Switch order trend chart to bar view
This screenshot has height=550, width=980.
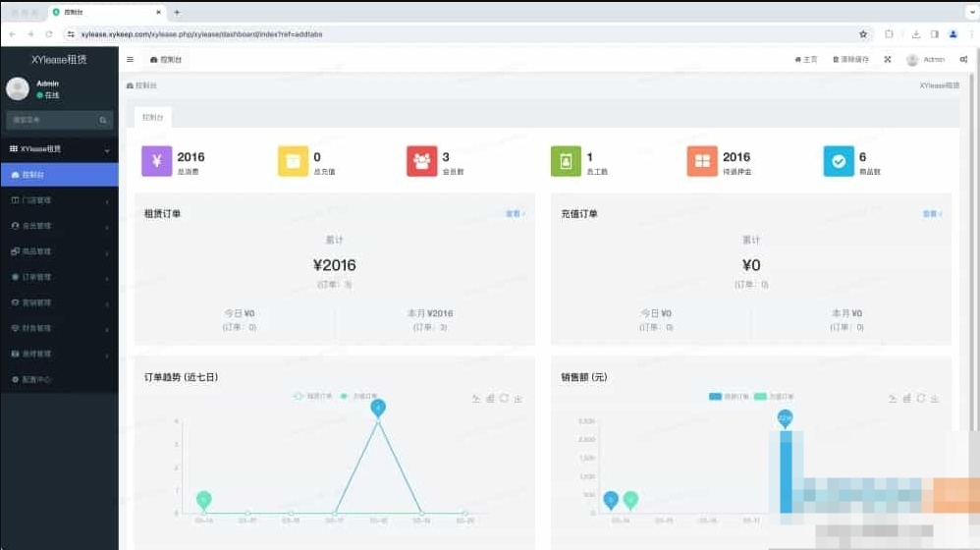pos(491,398)
